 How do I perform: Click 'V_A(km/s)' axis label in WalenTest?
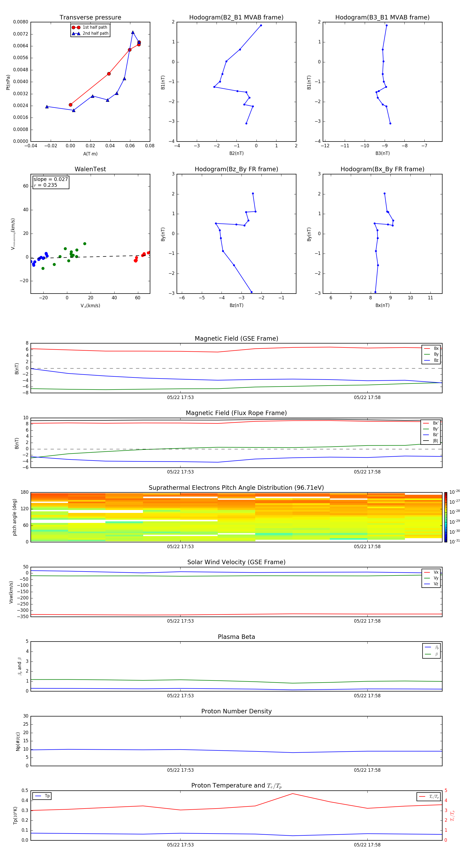tap(90, 306)
